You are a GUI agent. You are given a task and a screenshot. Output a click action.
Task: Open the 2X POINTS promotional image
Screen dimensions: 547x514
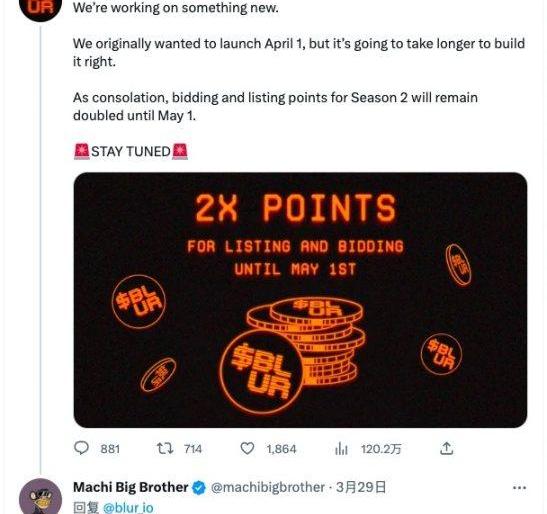pos(300,300)
